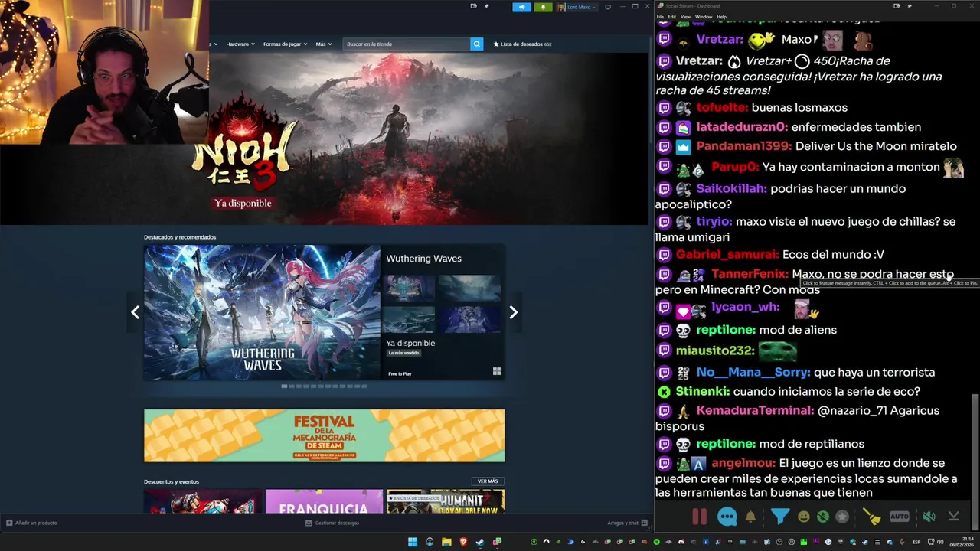Click the Steam Big Picture monitor icon
This screenshot has width=980, height=551.
coord(608,7)
